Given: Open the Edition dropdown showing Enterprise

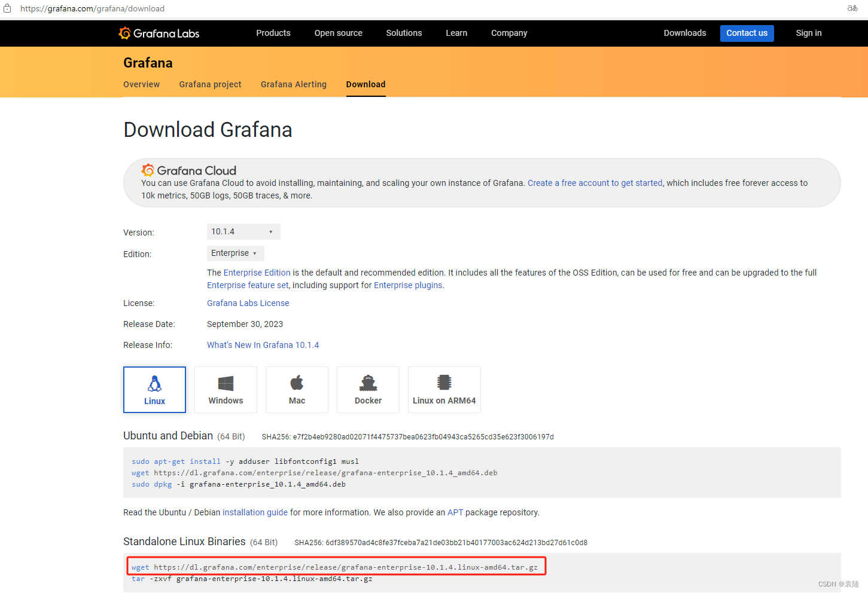Looking at the screenshot, I should (235, 253).
